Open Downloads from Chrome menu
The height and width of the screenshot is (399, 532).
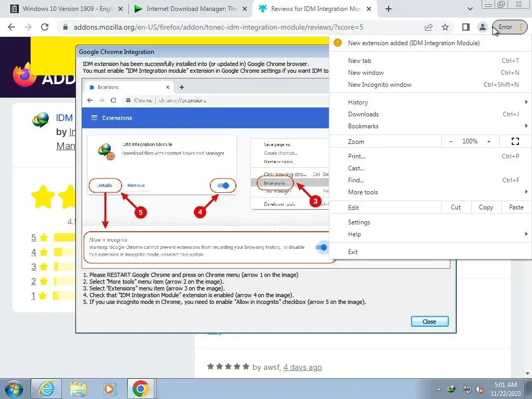(430, 114)
